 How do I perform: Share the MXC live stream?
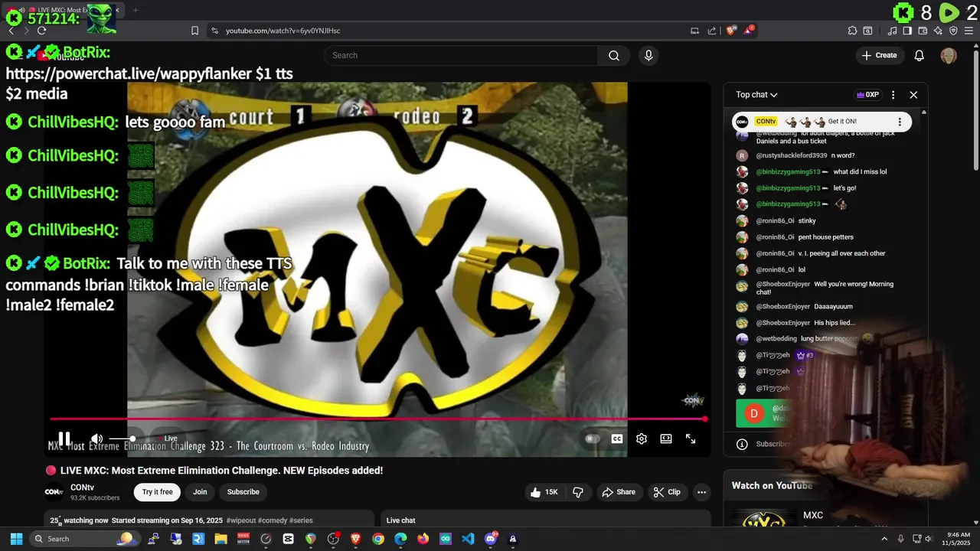point(619,492)
